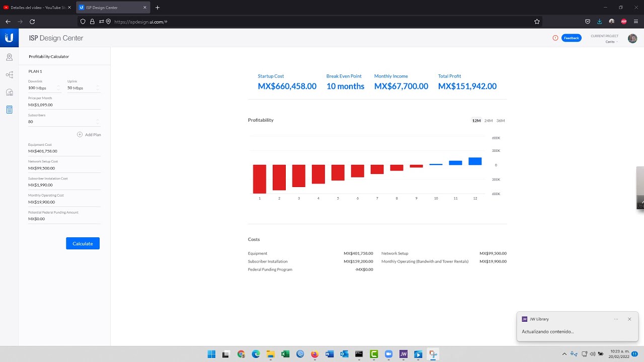Select the Profitability Calculator sidebar icon

[x=9, y=110]
